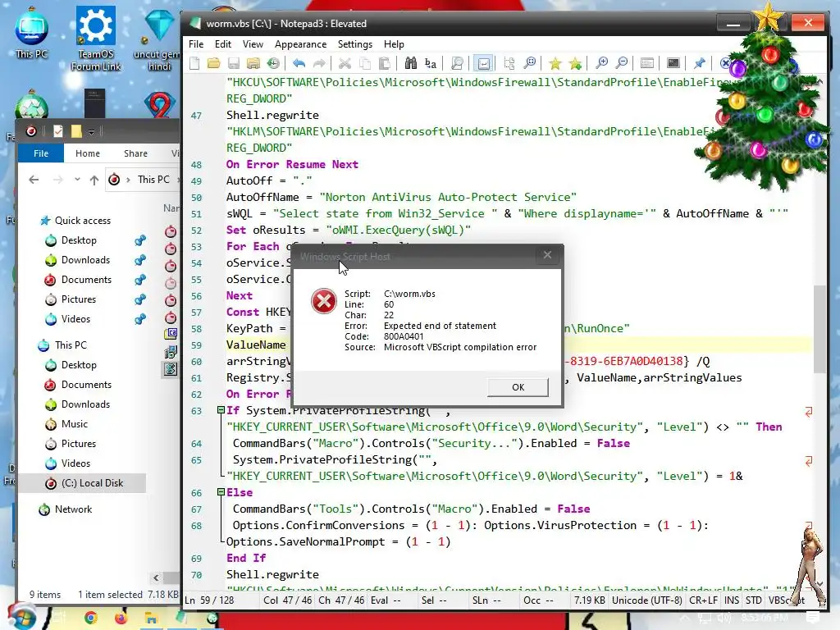Open the TeamOS Forum Link desktop shortcut
840x630 pixels.
click(96, 39)
